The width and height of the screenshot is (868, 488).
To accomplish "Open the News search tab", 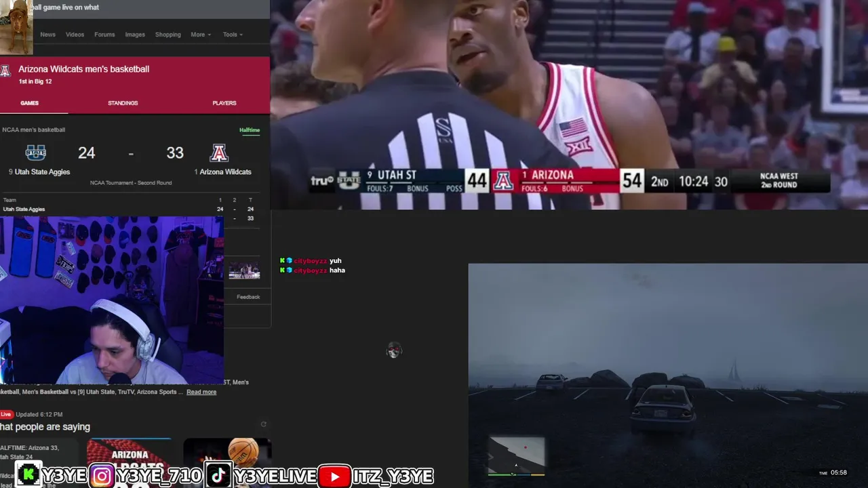I will point(47,35).
